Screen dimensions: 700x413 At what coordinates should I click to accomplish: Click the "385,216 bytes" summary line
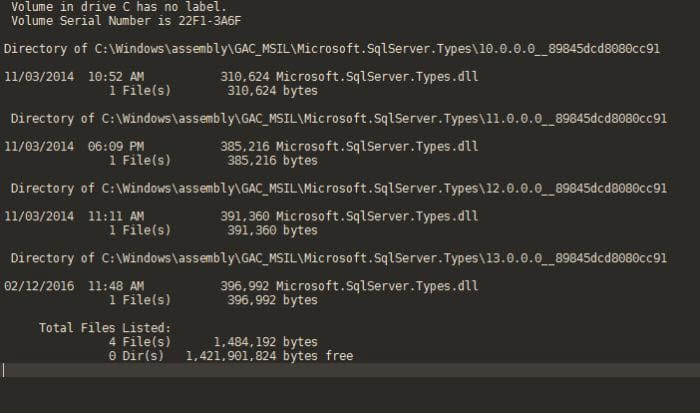click(272, 160)
